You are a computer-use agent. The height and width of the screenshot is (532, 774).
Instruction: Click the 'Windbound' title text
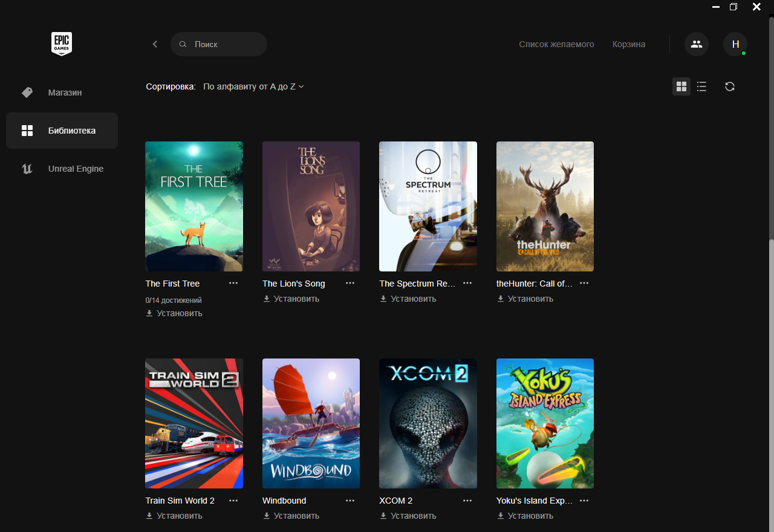tap(284, 501)
